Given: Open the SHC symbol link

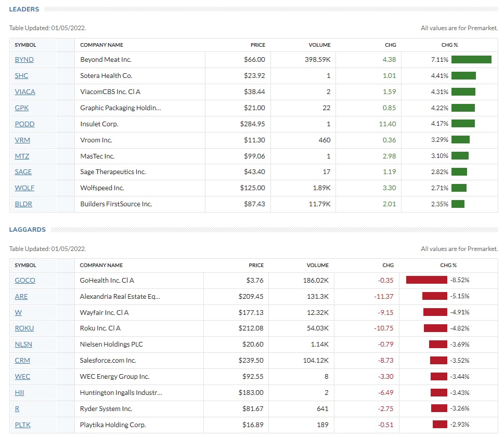Looking at the screenshot, I should (21, 76).
